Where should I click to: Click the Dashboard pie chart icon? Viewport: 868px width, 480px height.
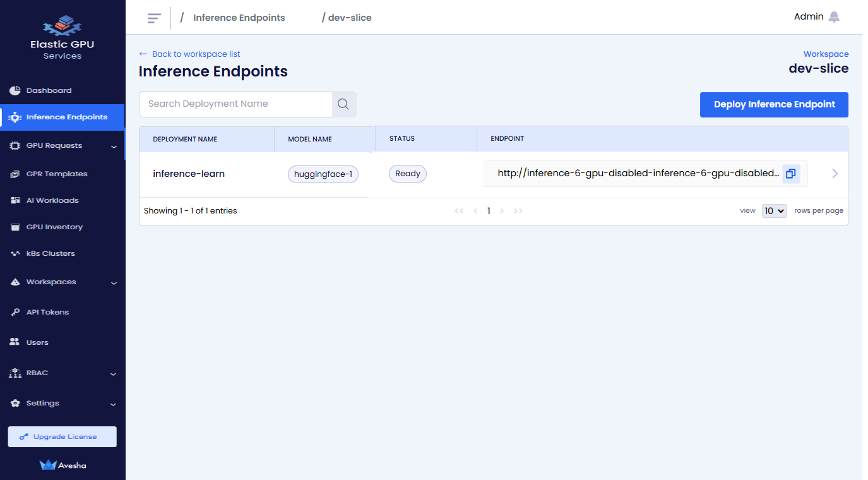click(15, 90)
